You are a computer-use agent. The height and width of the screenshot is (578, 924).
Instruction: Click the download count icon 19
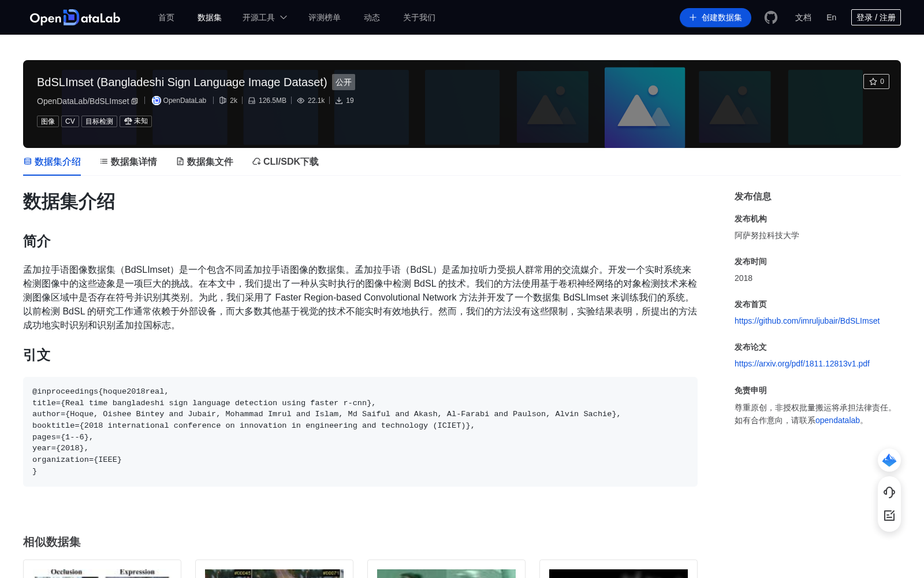tap(339, 101)
